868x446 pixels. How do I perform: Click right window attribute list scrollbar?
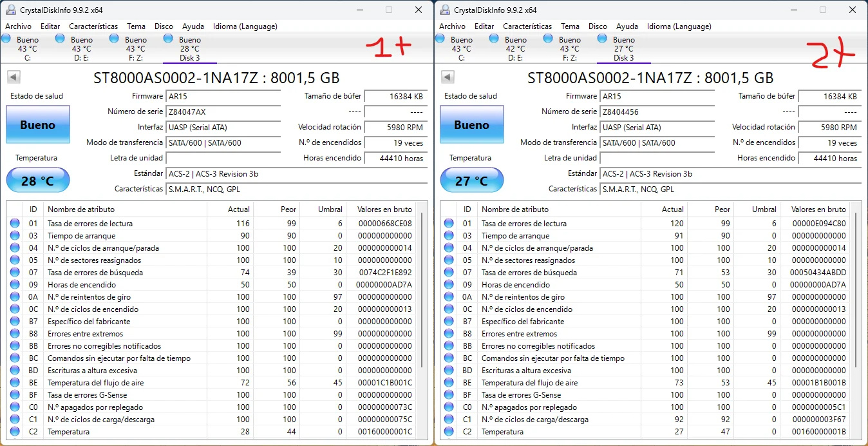pyautogui.click(x=857, y=290)
